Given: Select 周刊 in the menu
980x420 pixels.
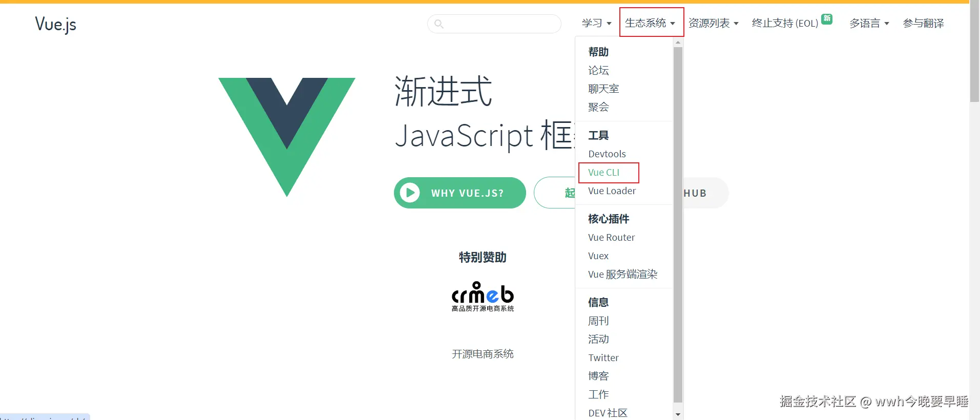Looking at the screenshot, I should (598, 321).
